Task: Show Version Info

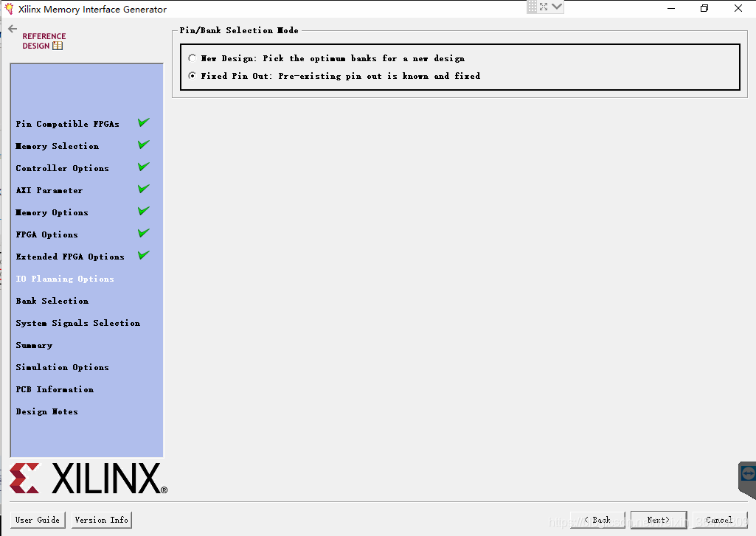Action: pos(102,520)
